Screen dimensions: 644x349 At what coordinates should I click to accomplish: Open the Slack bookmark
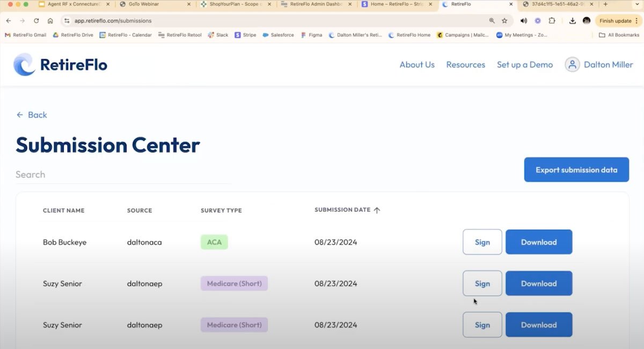218,35
